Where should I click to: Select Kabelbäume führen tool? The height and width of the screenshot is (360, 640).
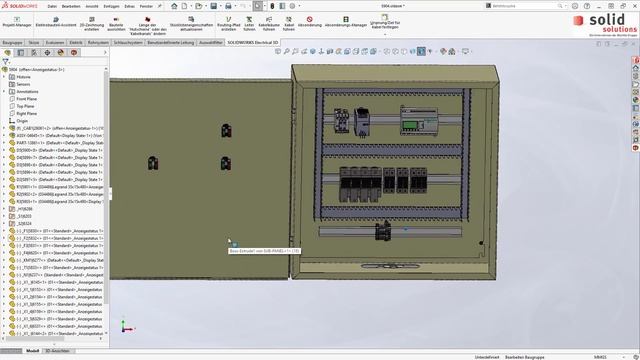point(269,24)
